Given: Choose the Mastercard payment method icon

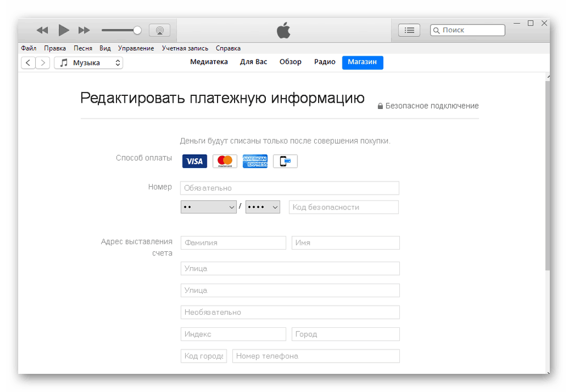Looking at the screenshot, I should click(225, 161).
